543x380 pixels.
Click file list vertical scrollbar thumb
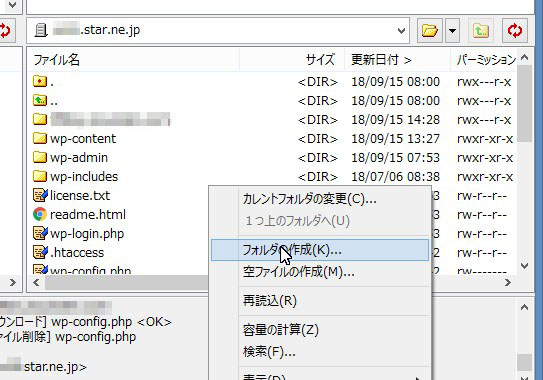[x=524, y=104]
